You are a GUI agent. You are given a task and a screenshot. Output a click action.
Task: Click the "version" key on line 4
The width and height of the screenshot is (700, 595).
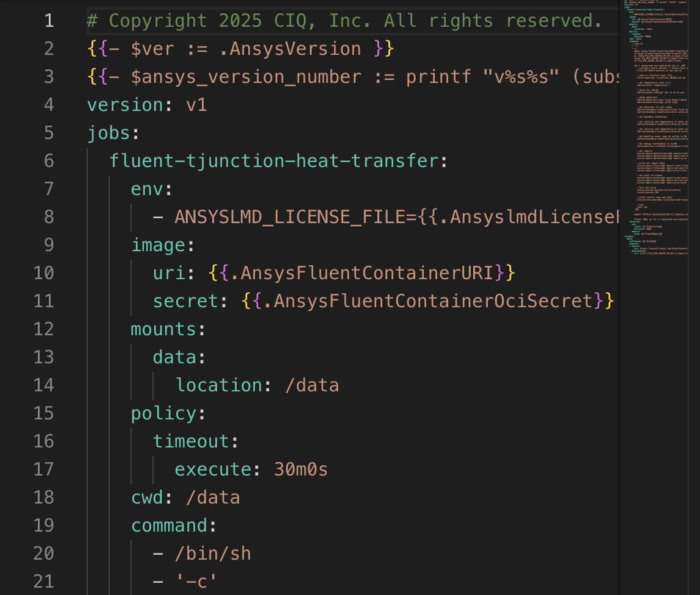[x=125, y=105]
